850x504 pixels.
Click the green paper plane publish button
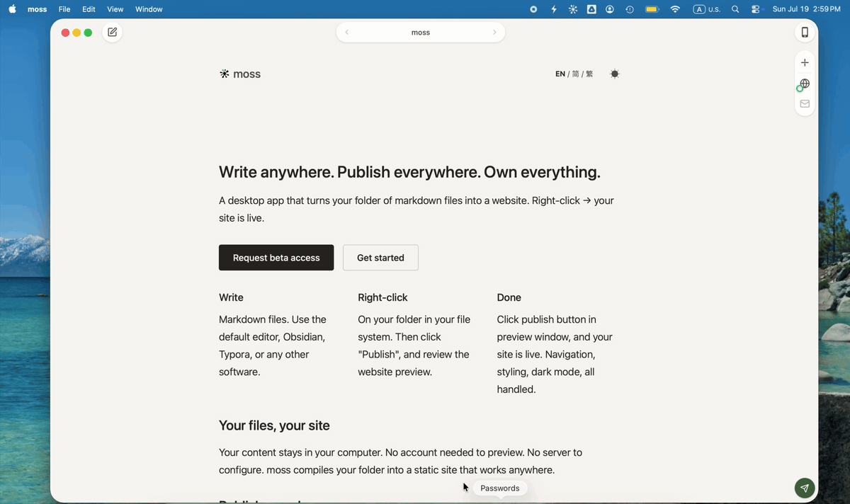pos(804,488)
